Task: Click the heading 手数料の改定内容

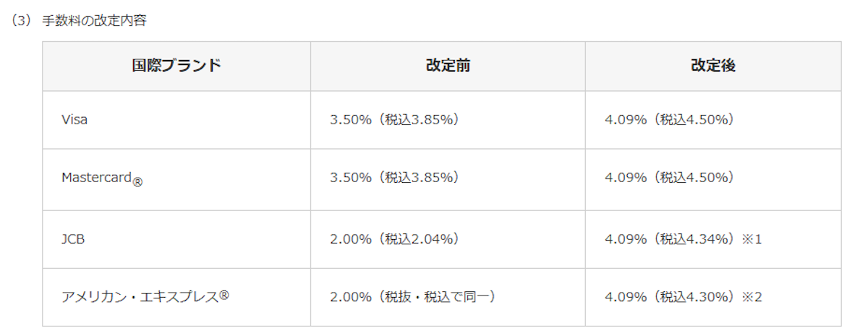Action: coord(94,21)
